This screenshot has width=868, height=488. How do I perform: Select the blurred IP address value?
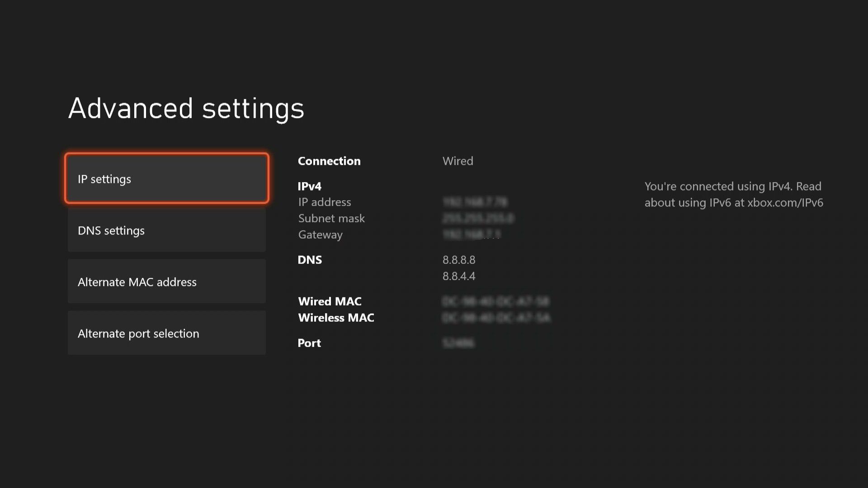coord(475,202)
